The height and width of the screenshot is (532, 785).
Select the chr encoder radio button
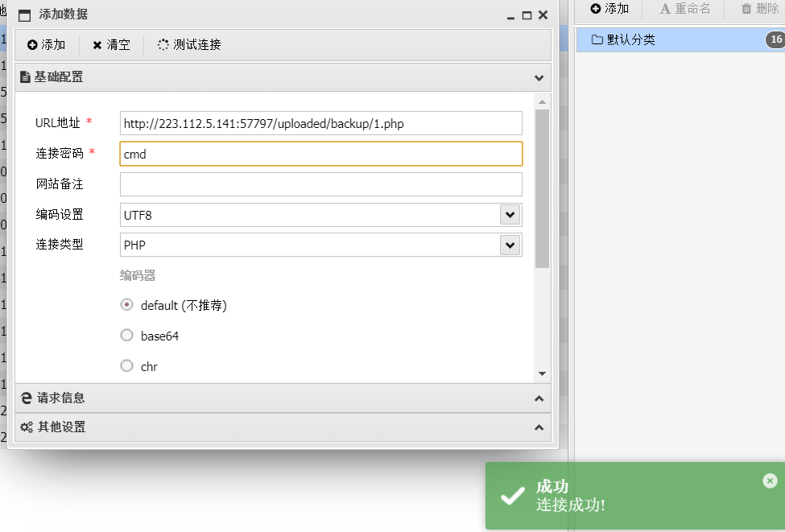pyautogui.click(x=126, y=366)
